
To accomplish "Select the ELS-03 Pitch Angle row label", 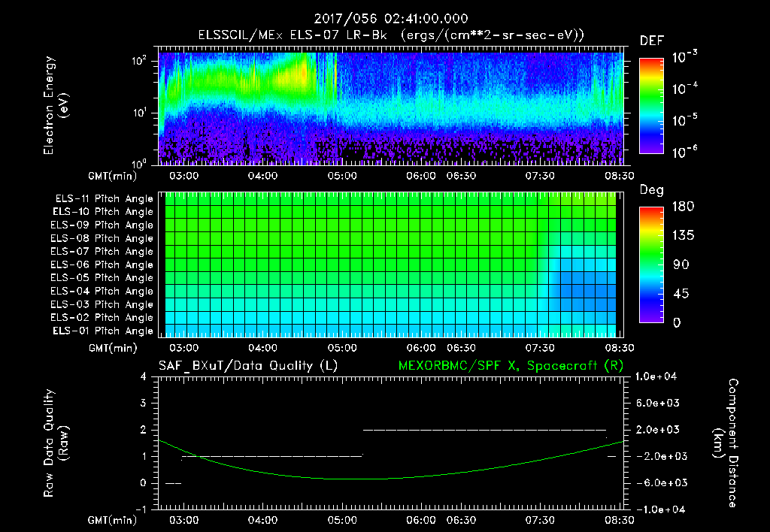I will [102, 304].
